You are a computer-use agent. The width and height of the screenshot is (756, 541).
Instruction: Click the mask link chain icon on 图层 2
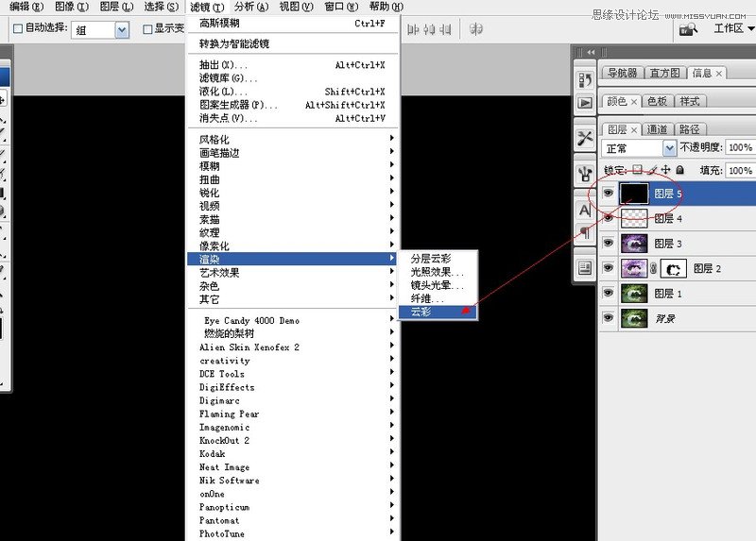(x=653, y=268)
